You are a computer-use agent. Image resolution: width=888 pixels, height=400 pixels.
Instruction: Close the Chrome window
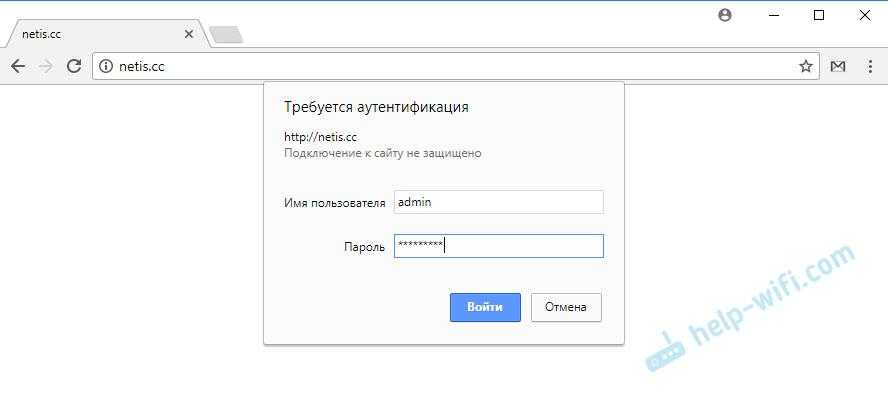point(865,15)
